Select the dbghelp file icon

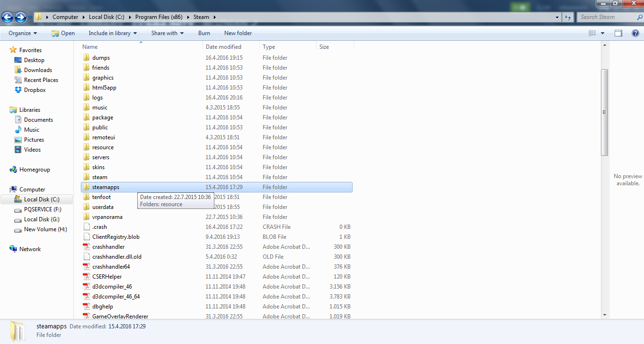[86, 307]
